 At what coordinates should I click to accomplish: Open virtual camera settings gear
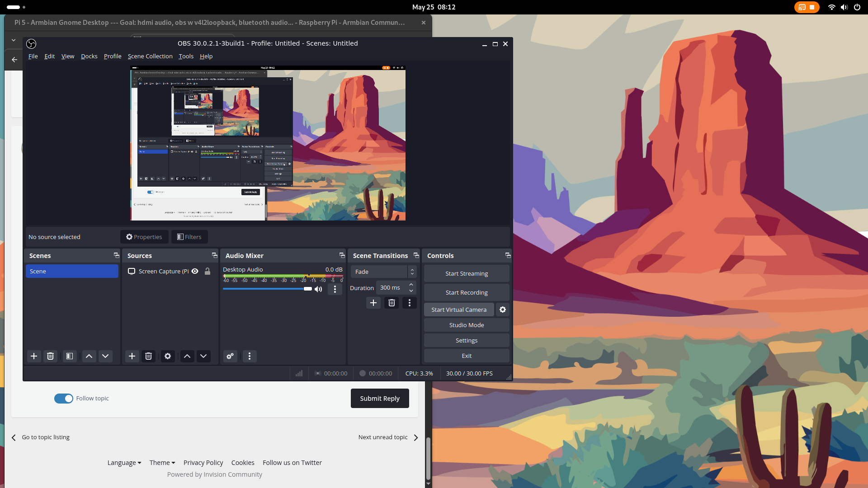click(x=503, y=310)
